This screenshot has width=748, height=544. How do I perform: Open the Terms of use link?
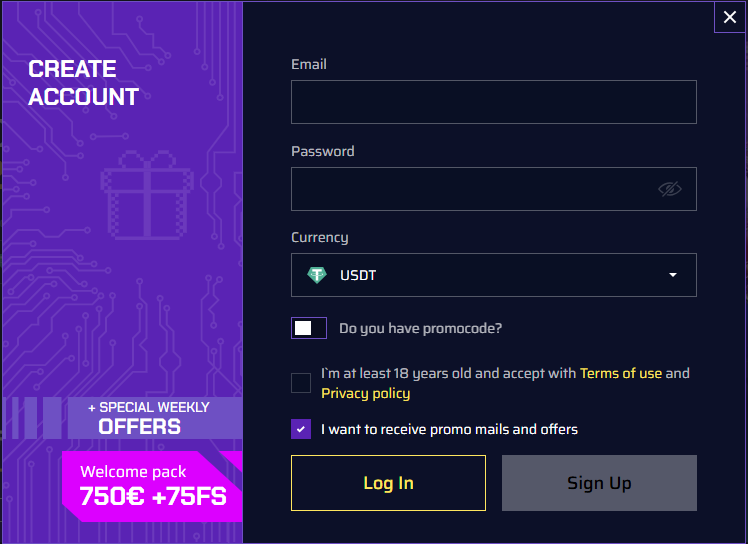coord(621,373)
